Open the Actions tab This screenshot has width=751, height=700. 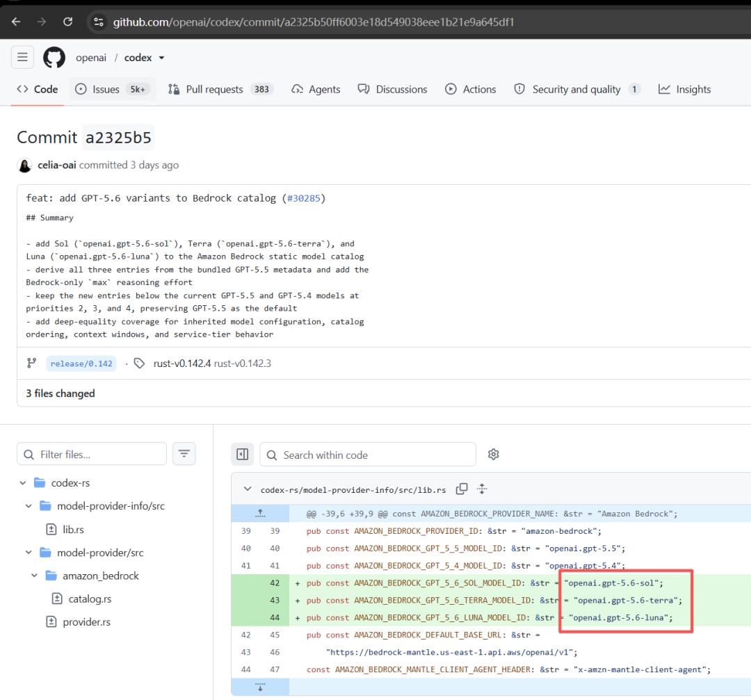click(470, 89)
